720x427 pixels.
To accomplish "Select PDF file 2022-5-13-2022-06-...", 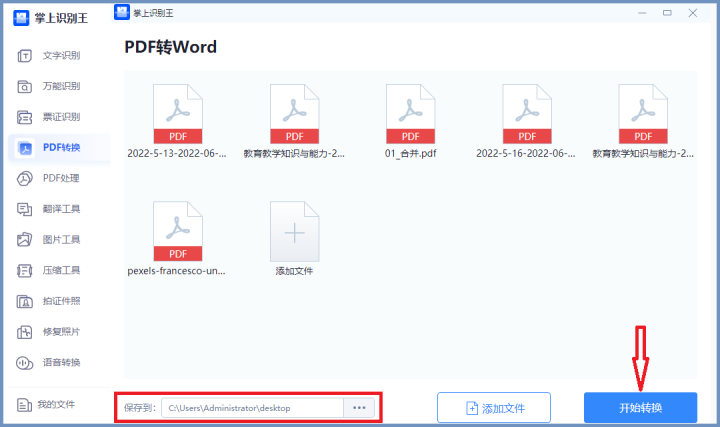I will [x=178, y=114].
